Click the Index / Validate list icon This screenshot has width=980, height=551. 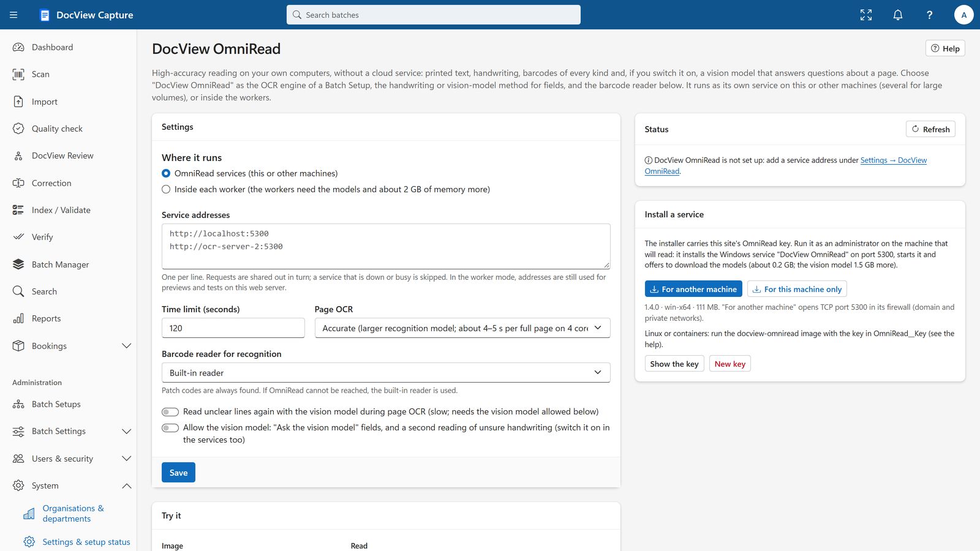click(18, 210)
